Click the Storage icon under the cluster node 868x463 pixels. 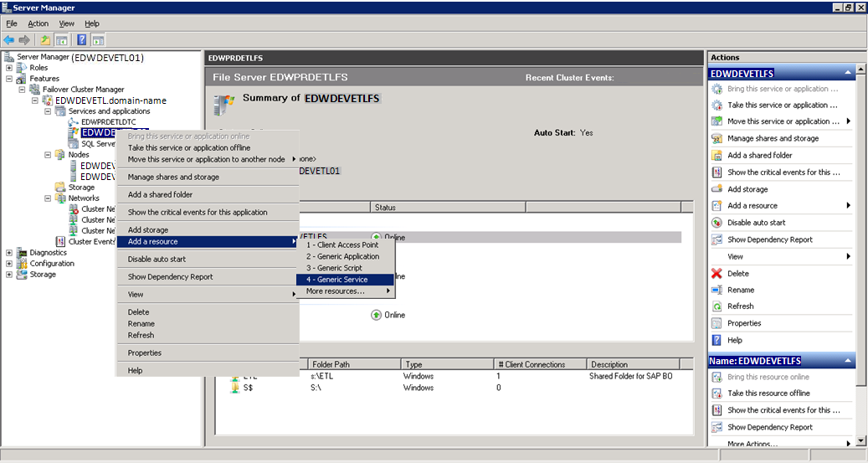pos(59,188)
